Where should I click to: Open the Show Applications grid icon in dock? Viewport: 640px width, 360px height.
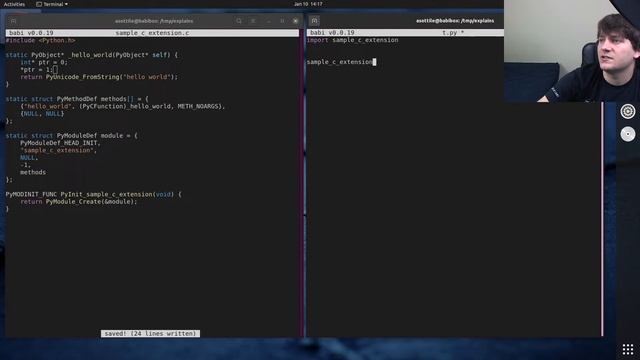click(x=628, y=349)
